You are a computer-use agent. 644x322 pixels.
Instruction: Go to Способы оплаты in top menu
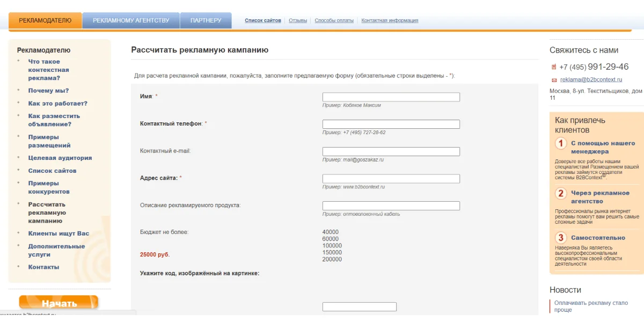(334, 20)
